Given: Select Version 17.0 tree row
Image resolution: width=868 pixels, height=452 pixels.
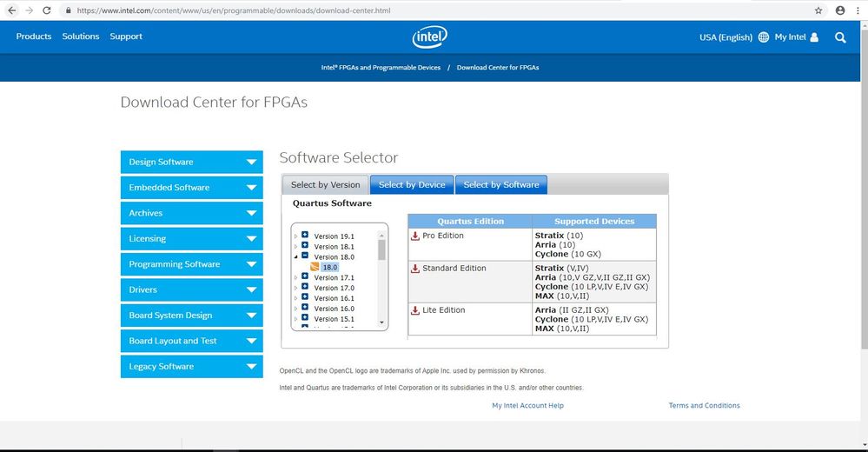Looking at the screenshot, I should click(x=334, y=288).
